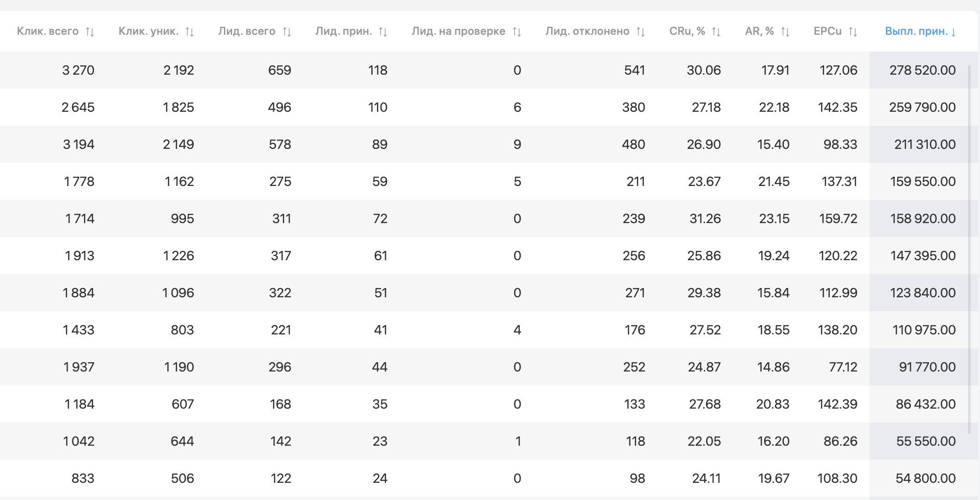Click the EPCu header label

point(827,31)
